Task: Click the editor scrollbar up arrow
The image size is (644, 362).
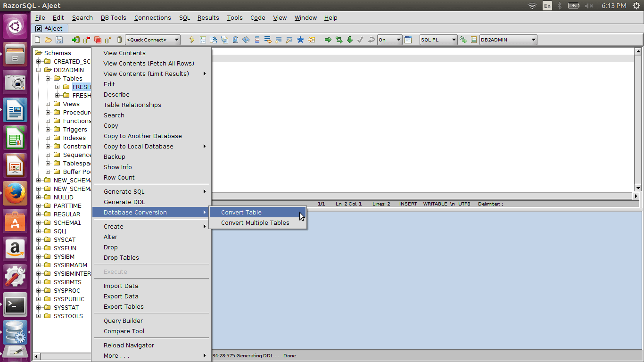Action: pyautogui.click(x=638, y=51)
